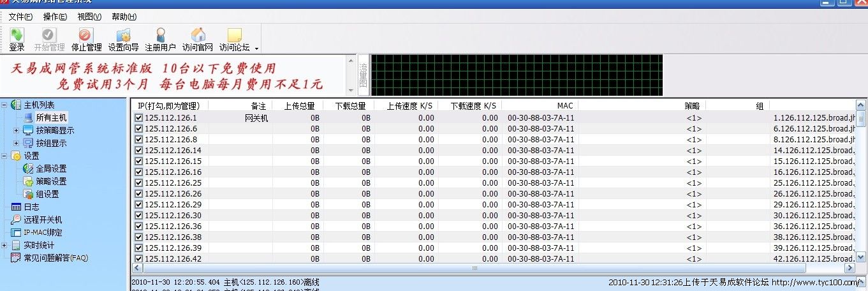Screen dimensions: 868x291
Task: Uncheck host 125.112.126.6 checkbox
Action: click(138, 128)
